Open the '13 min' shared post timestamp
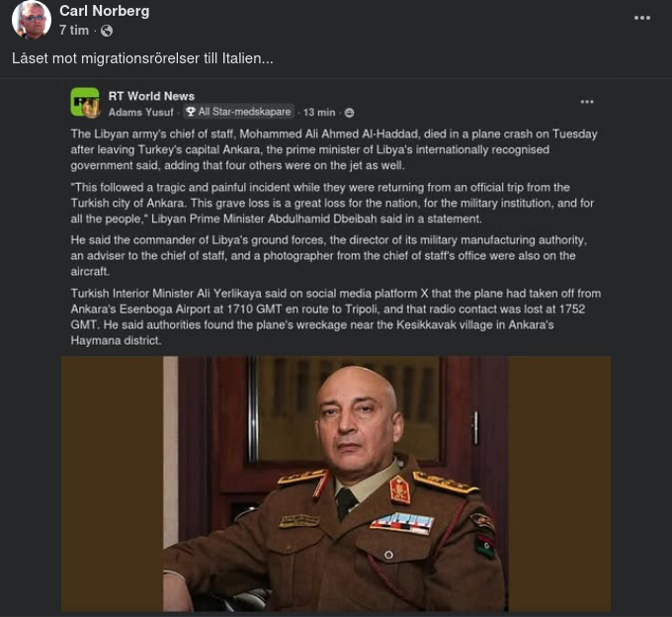This screenshot has height=617, width=672. tap(319, 113)
